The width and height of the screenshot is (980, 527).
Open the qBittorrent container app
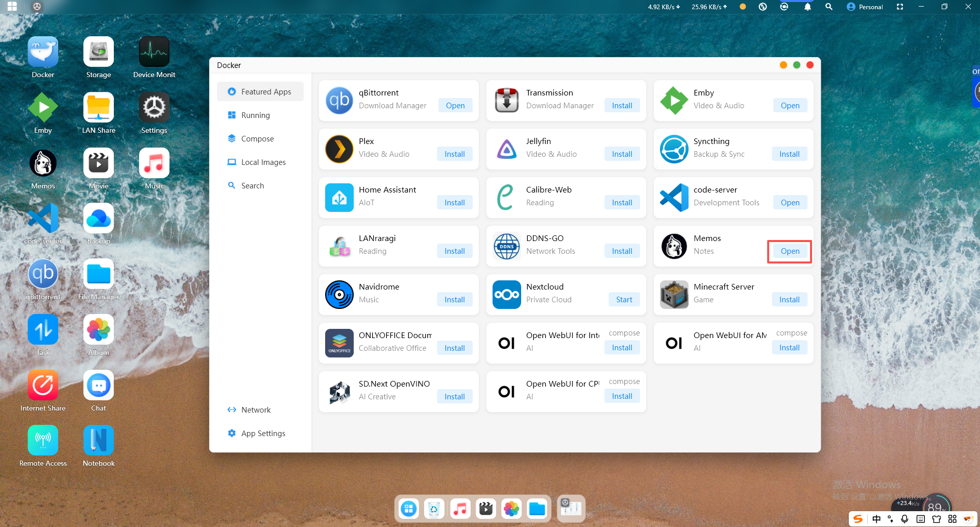tap(455, 106)
